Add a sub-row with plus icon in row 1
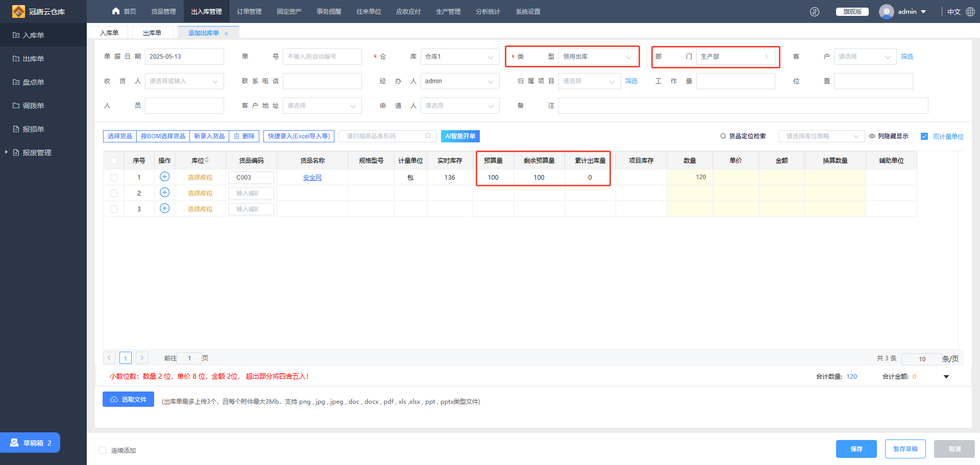 click(x=164, y=177)
